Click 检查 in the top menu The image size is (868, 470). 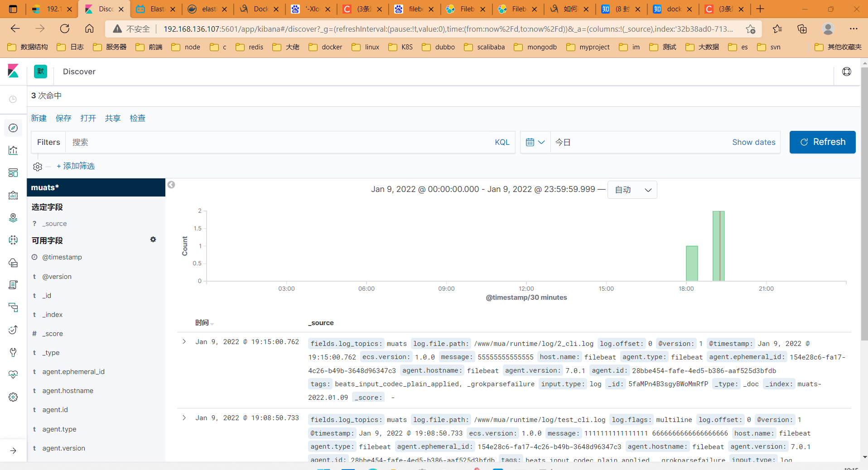[x=138, y=118]
